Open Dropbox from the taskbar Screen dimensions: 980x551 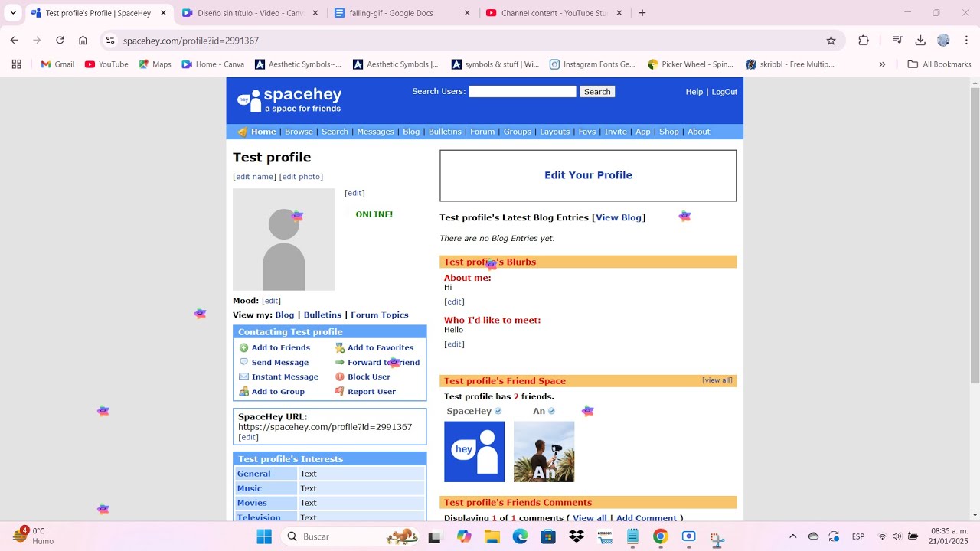(x=577, y=536)
